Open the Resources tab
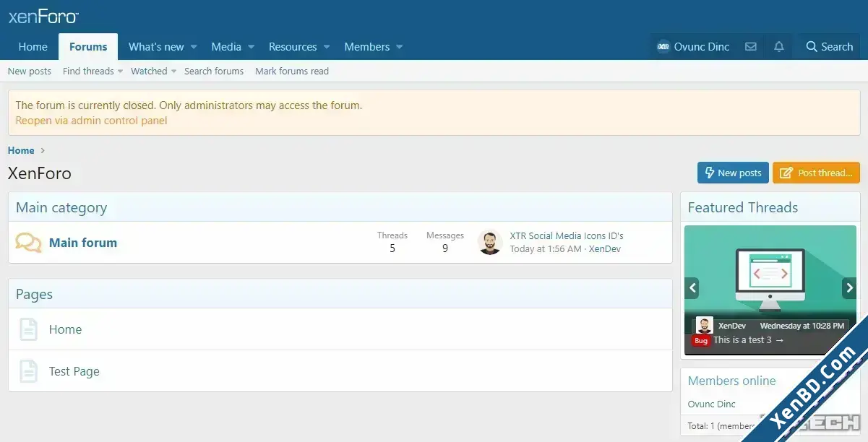Image resolution: width=868 pixels, height=442 pixels. 293,47
